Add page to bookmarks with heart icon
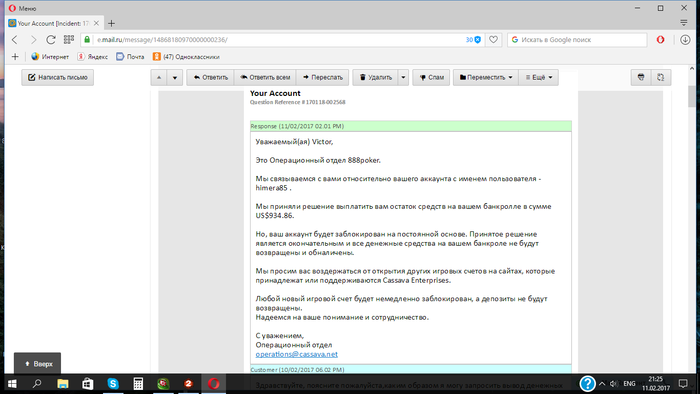700x394 pixels. pos(493,40)
